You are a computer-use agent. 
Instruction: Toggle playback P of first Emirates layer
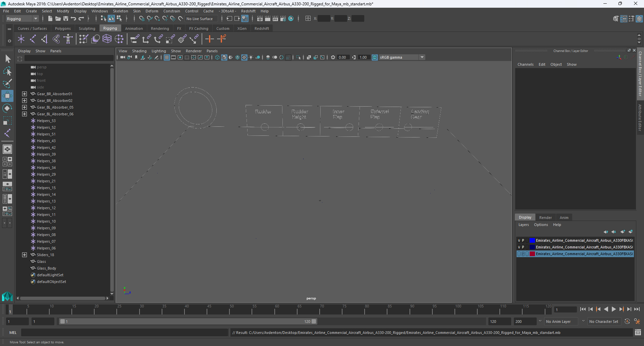(x=523, y=240)
